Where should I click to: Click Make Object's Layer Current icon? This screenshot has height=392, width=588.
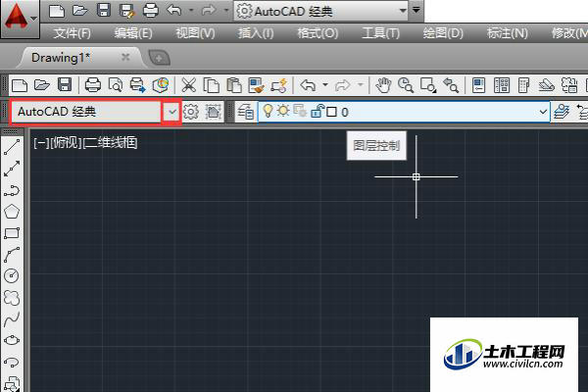click(x=561, y=112)
